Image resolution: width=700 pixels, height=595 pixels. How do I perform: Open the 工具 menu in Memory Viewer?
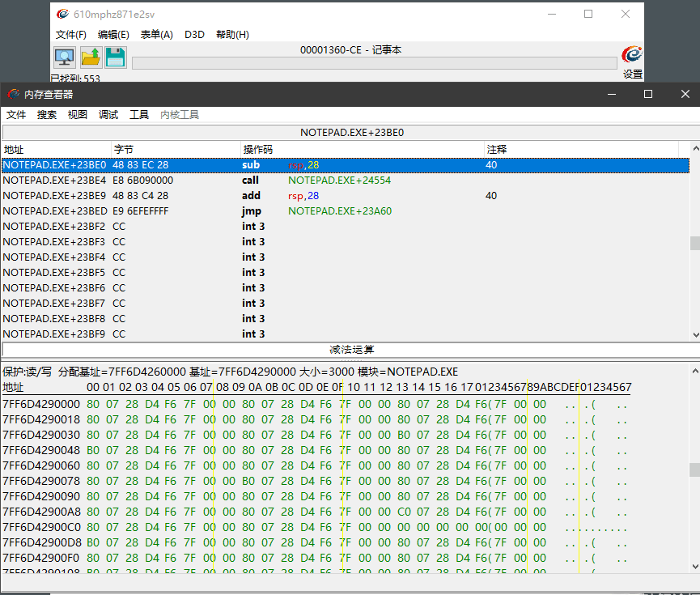139,115
